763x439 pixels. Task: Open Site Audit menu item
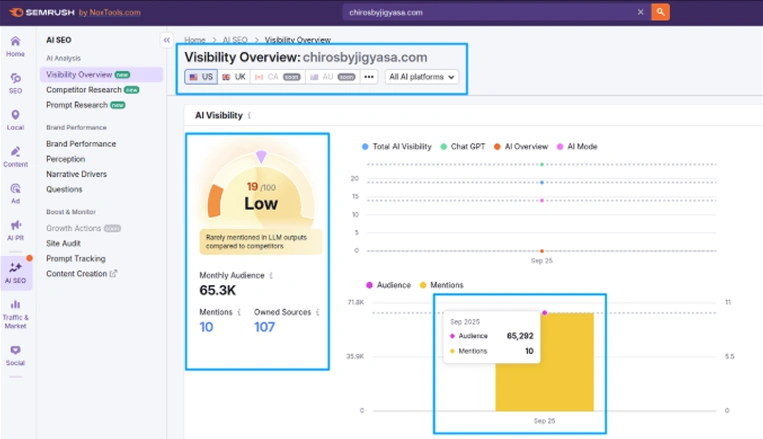tap(63, 243)
